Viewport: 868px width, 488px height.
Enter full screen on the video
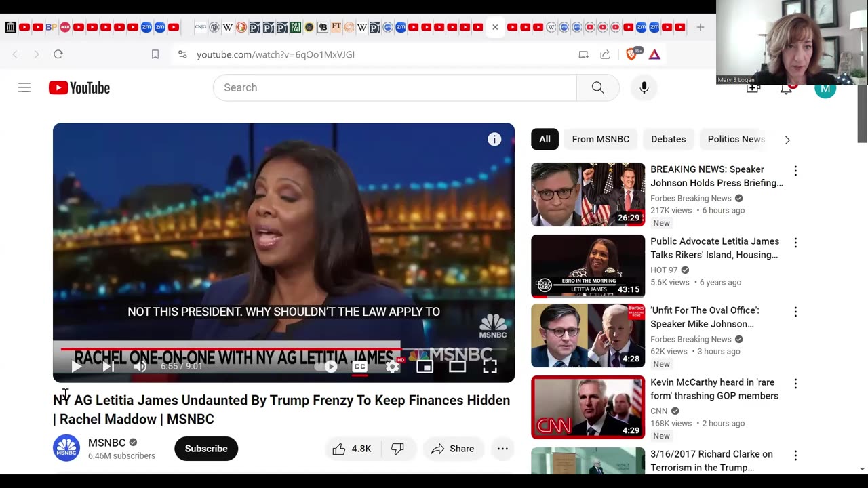(490, 367)
